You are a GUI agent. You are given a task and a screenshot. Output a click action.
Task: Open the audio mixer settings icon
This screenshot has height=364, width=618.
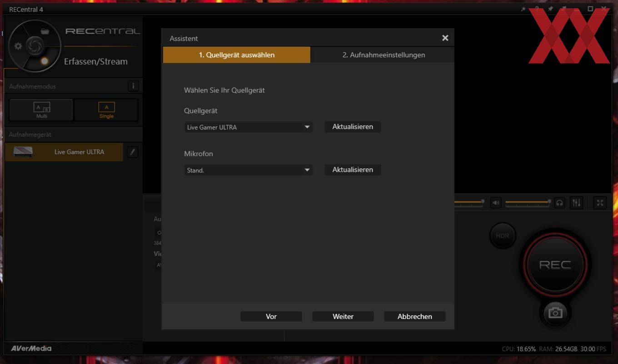point(576,203)
